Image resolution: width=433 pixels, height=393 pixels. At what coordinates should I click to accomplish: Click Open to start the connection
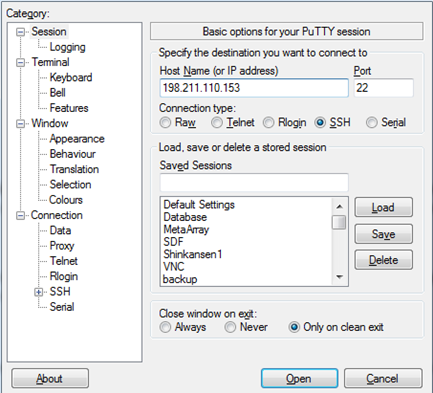pyautogui.click(x=299, y=378)
